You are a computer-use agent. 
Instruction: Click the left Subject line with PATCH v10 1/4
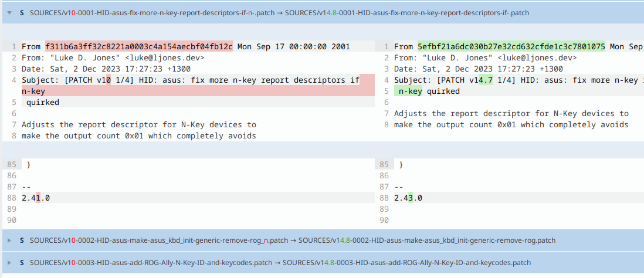191,80
